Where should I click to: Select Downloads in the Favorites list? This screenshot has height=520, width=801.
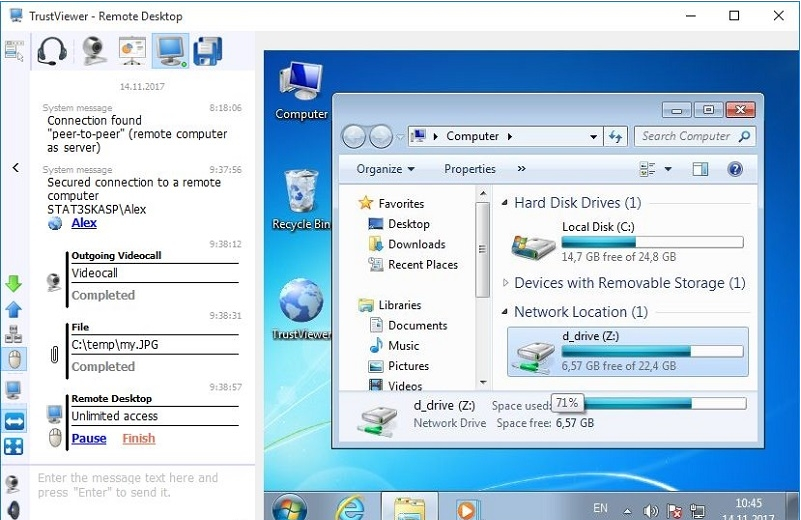(416, 244)
